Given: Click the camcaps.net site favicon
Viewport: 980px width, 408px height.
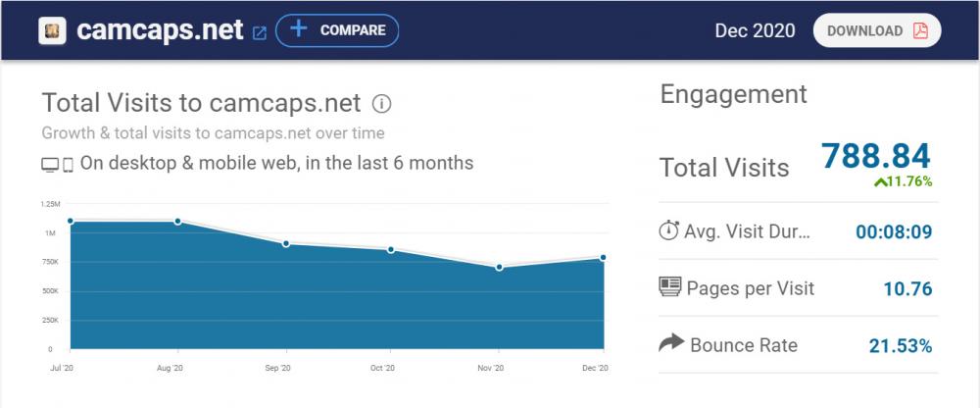Looking at the screenshot, I should (x=52, y=30).
